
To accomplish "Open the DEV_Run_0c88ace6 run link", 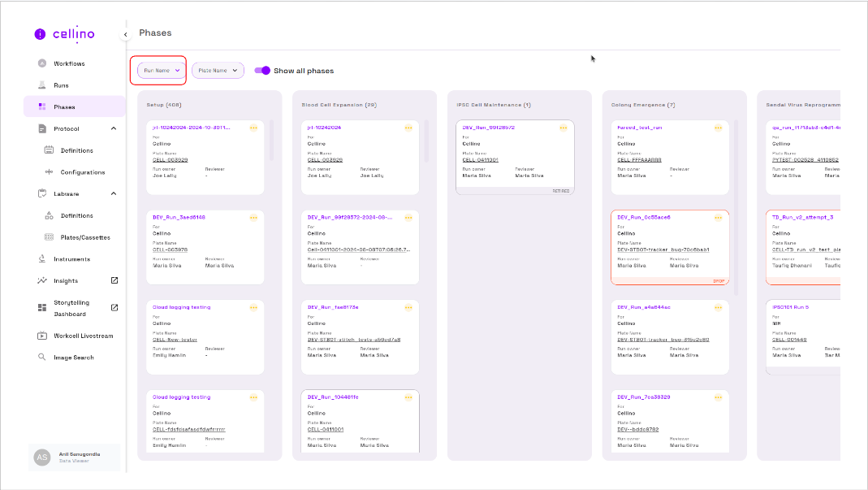I will (x=643, y=218).
